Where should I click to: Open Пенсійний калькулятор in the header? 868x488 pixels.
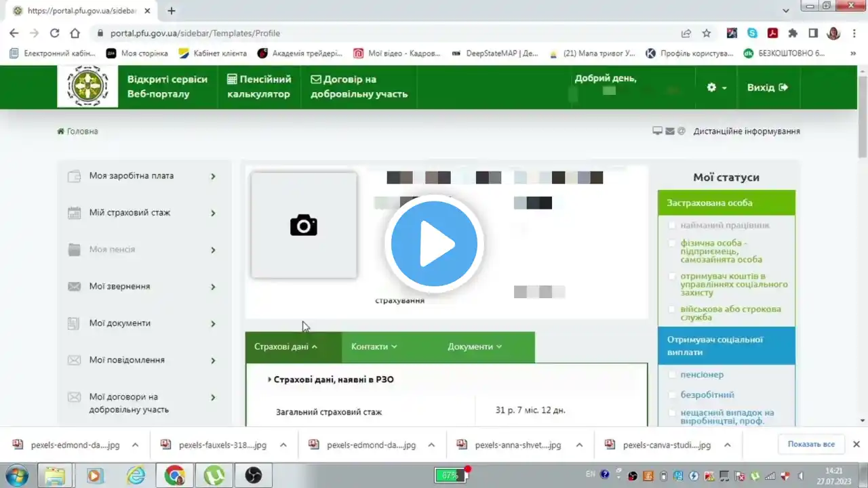(259, 87)
